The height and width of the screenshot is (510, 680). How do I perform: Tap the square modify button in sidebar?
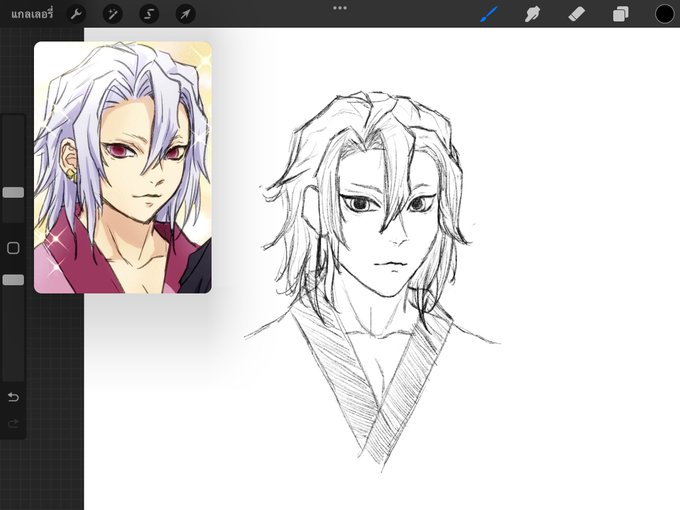coord(13,248)
